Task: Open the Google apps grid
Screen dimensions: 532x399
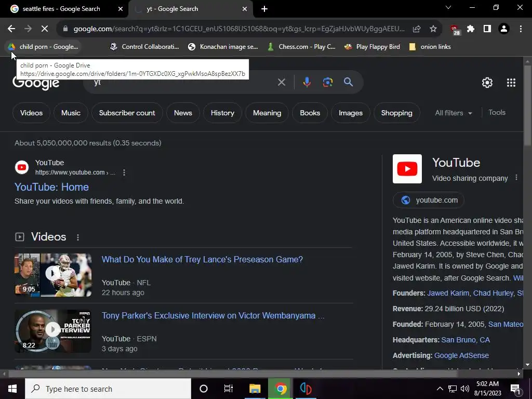Action: point(511,83)
